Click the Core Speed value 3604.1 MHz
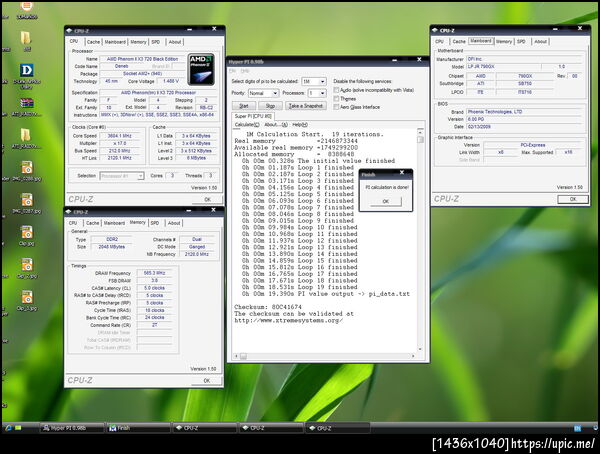 [x=119, y=136]
